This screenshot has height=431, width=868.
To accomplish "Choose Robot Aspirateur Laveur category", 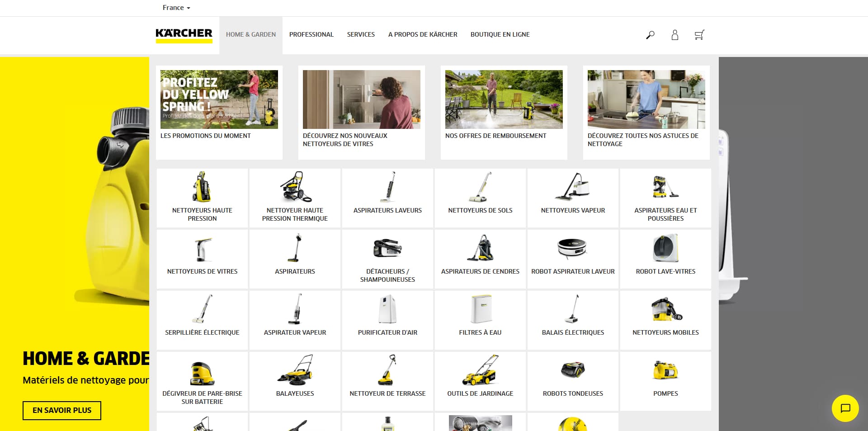I will tap(573, 259).
